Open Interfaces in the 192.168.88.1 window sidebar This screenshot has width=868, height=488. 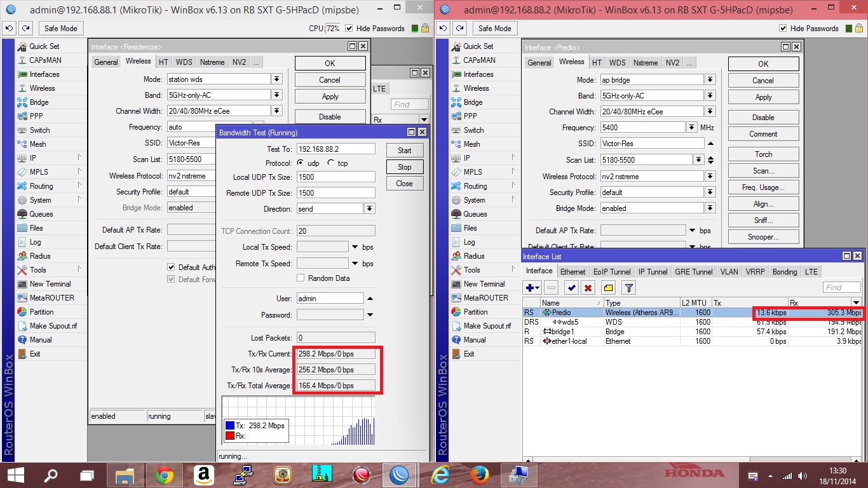click(x=44, y=74)
